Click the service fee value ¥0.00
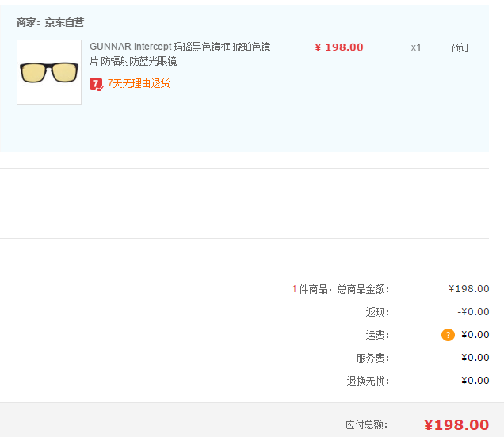Screen dimensions: 504x437 click(475, 358)
